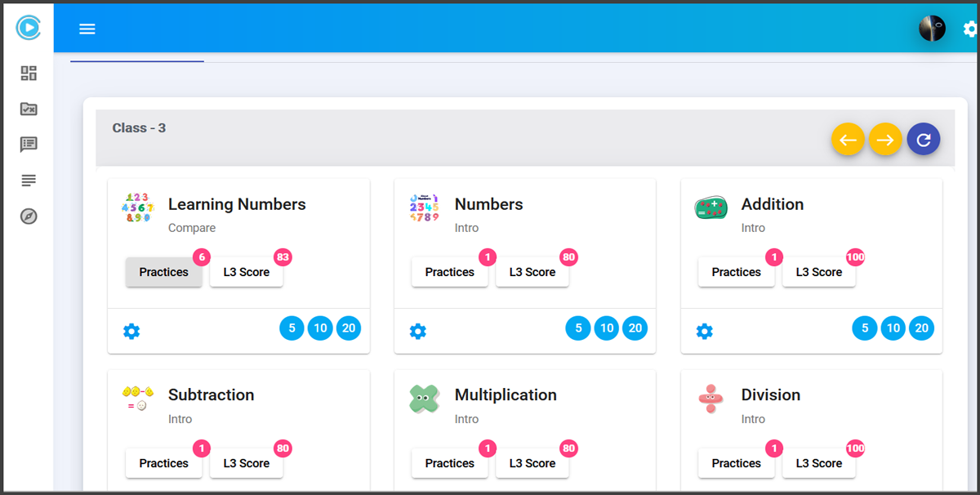Click Practices button under Multiplication

click(x=449, y=463)
